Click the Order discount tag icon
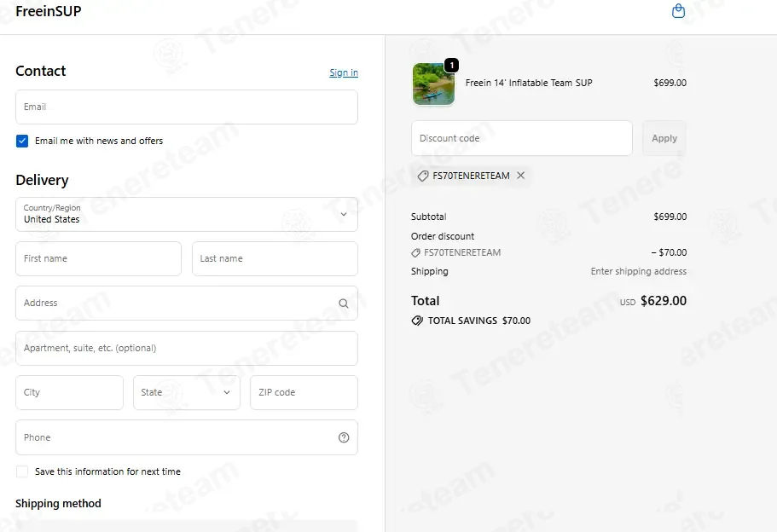 [x=415, y=252]
